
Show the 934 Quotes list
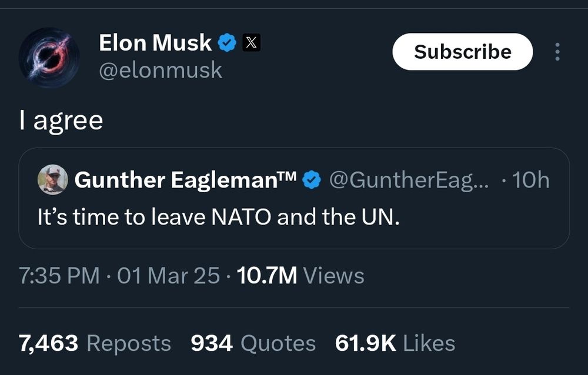click(x=253, y=343)
